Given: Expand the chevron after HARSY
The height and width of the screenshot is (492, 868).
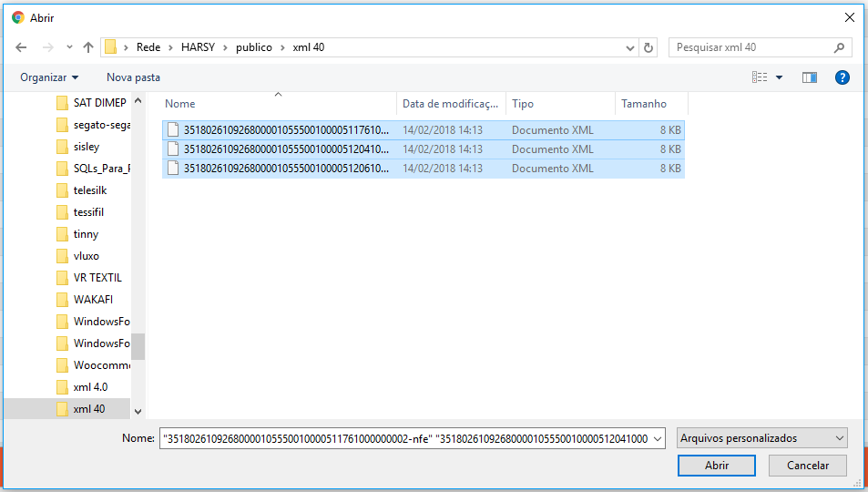Looking at the screenshot, I should (x=225, y=47).
